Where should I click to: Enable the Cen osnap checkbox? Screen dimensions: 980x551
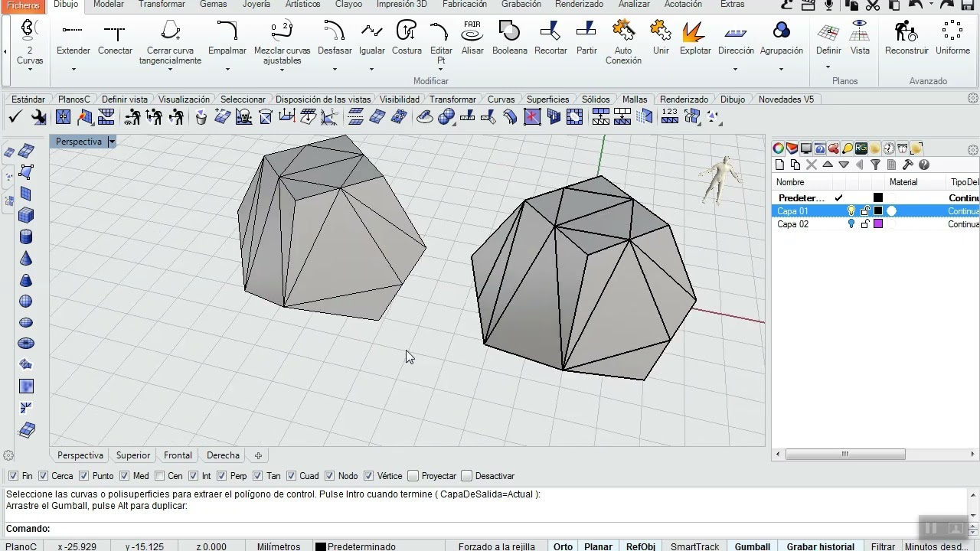(x=160, y=476)
